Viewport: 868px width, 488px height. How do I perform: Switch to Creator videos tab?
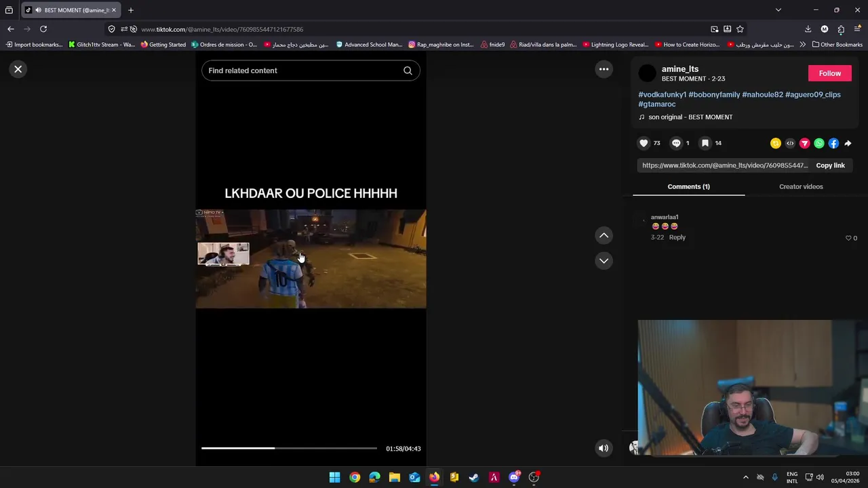(801, 186)
